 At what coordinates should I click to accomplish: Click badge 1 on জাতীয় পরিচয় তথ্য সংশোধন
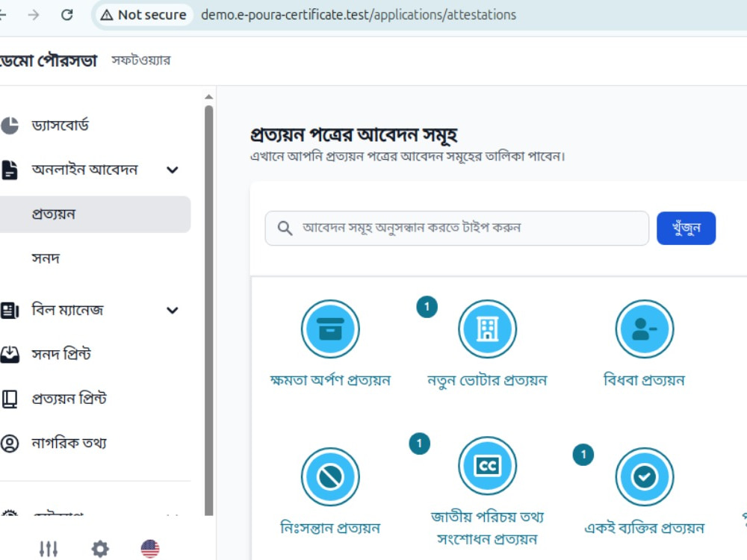pyautogui.click(x=420, y=444)
